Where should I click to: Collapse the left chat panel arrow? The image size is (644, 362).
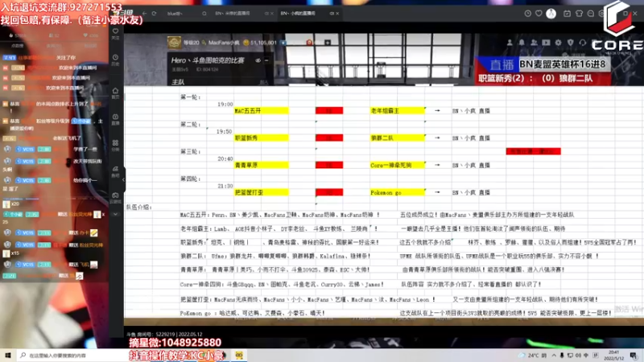point(123,179)
